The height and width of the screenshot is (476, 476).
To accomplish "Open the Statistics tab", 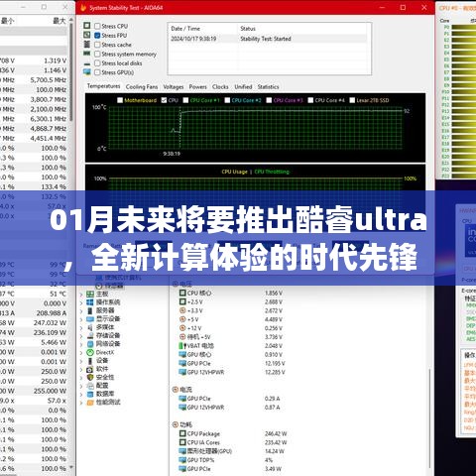I will pos(268,87).
